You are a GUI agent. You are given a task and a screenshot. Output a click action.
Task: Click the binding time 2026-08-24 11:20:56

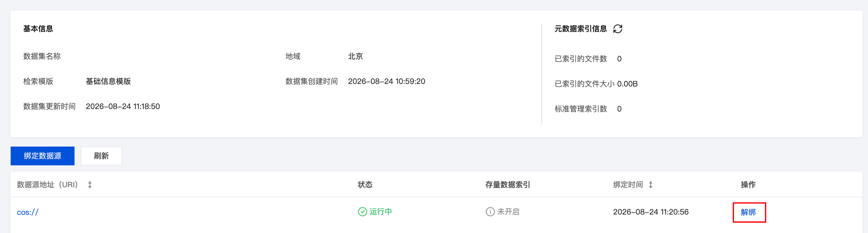651,212
